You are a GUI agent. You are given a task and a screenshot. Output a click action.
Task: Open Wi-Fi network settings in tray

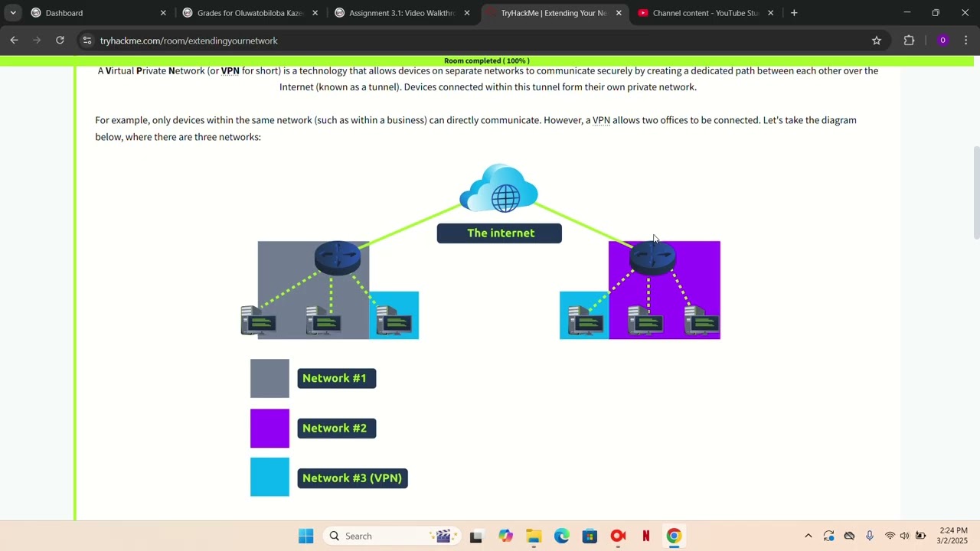tap(890, 536)
